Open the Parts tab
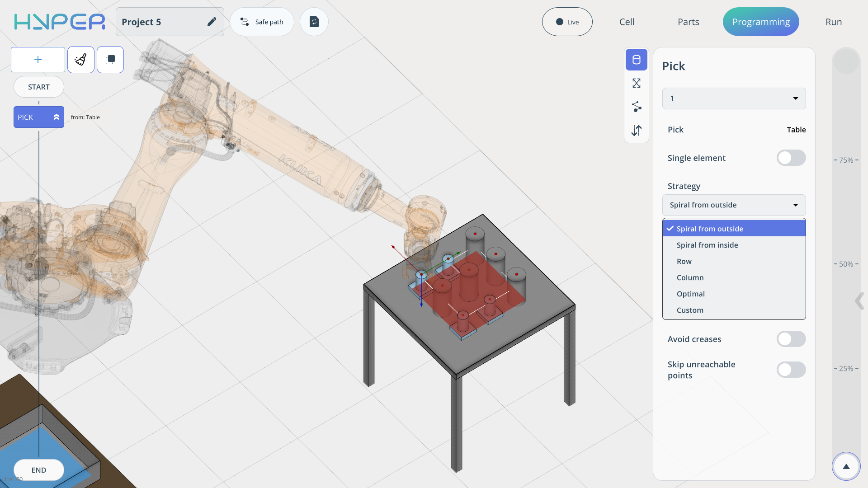The image size is (868, 488). [688, 22]
